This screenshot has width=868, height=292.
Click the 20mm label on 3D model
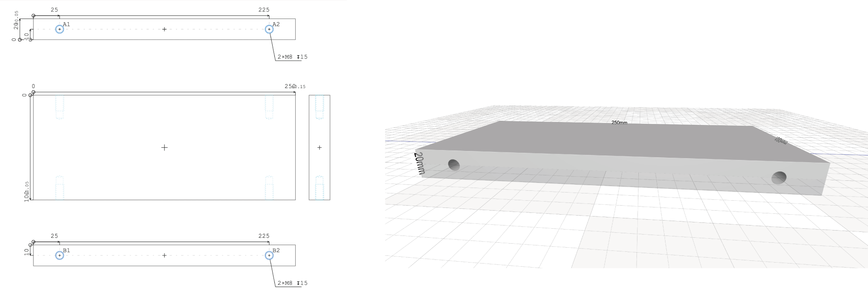tap(419, 163)
